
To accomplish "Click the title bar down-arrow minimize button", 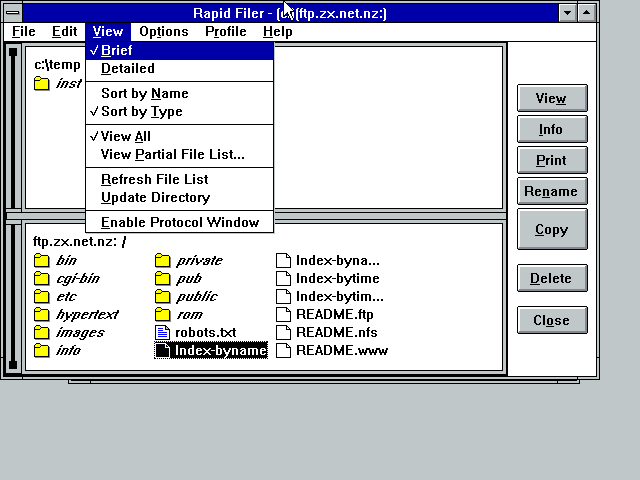I will (567, 13).
